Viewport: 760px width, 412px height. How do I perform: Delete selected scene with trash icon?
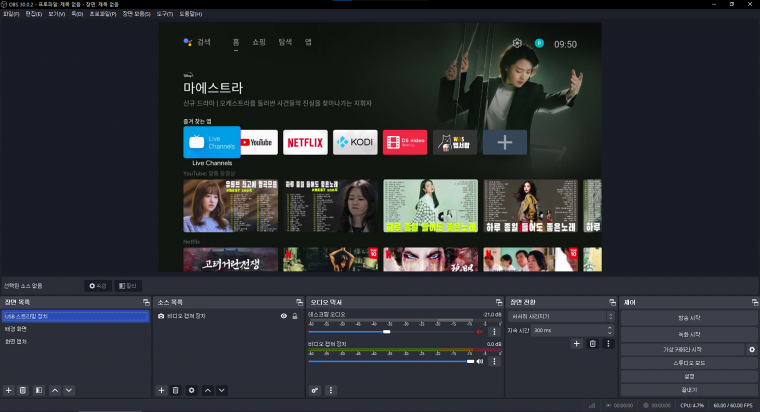pos(23,390)
